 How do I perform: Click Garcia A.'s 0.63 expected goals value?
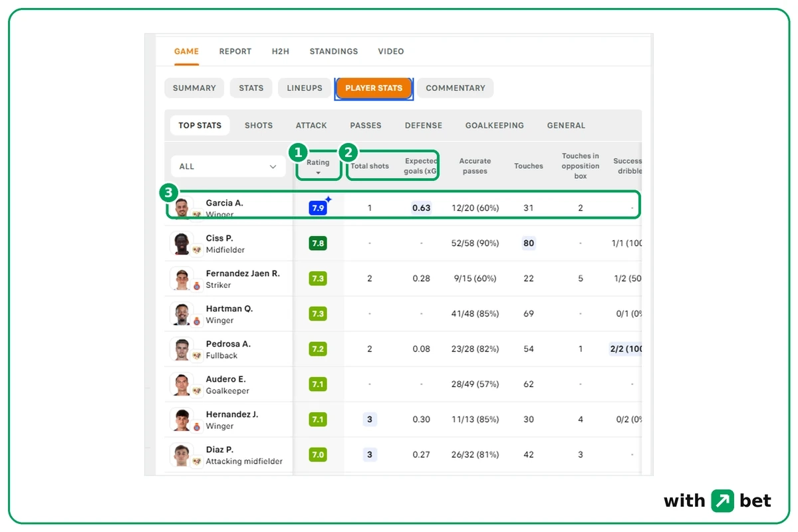point(421,208)
